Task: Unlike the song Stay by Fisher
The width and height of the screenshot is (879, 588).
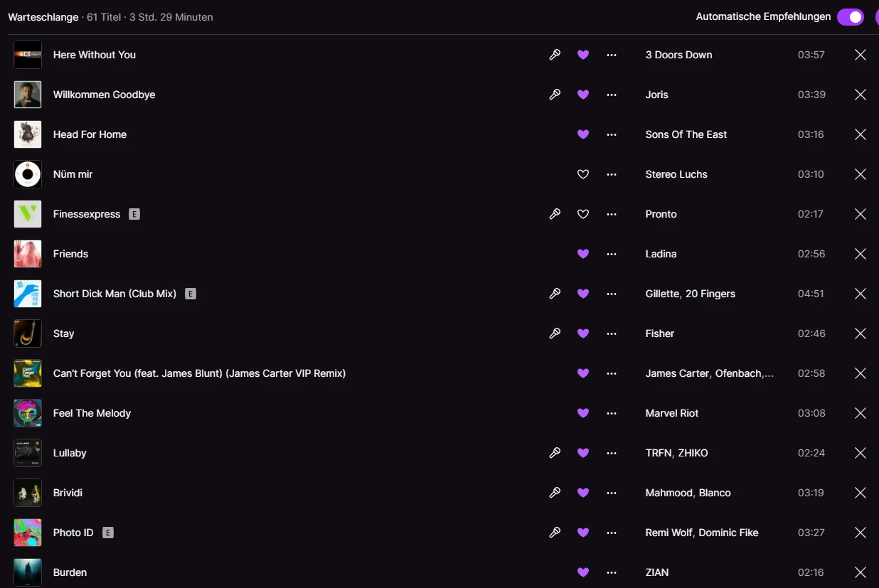Action: (583, 333)
